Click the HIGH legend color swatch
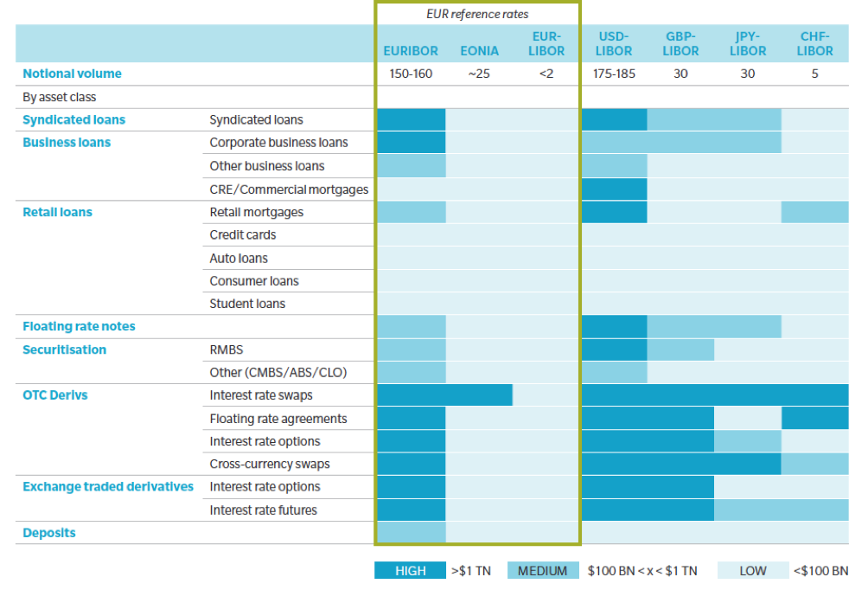The image size is (868, 590). [x=411, y=570]
